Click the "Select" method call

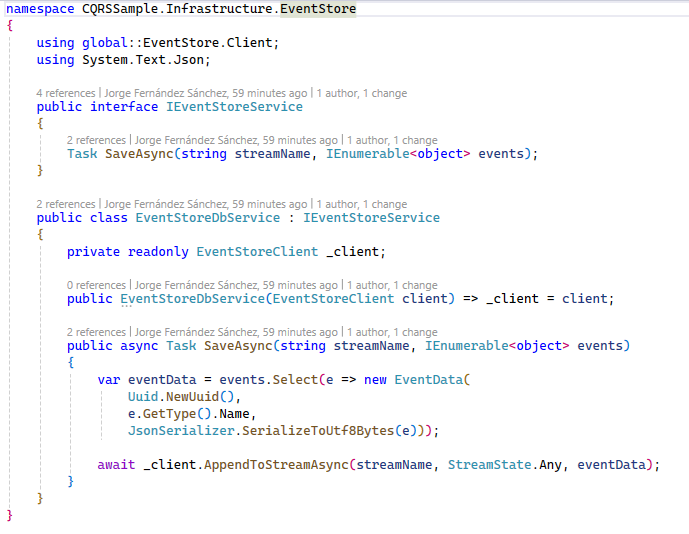click(x=295, y=380)
